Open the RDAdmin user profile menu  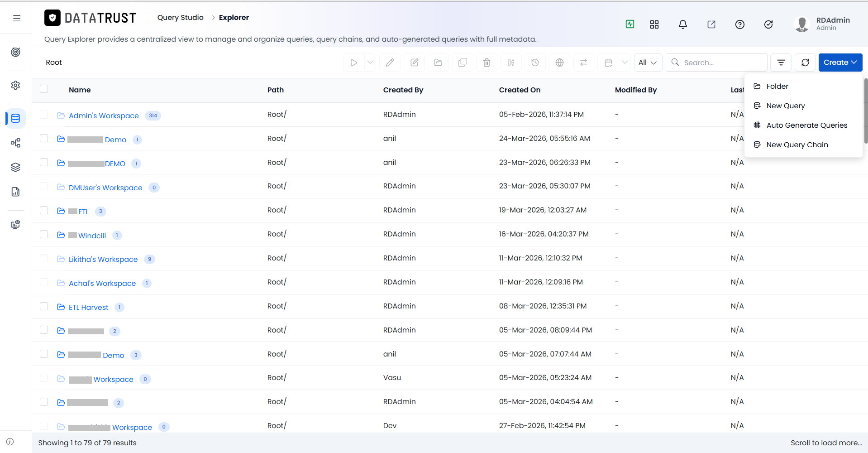point(823,24)
